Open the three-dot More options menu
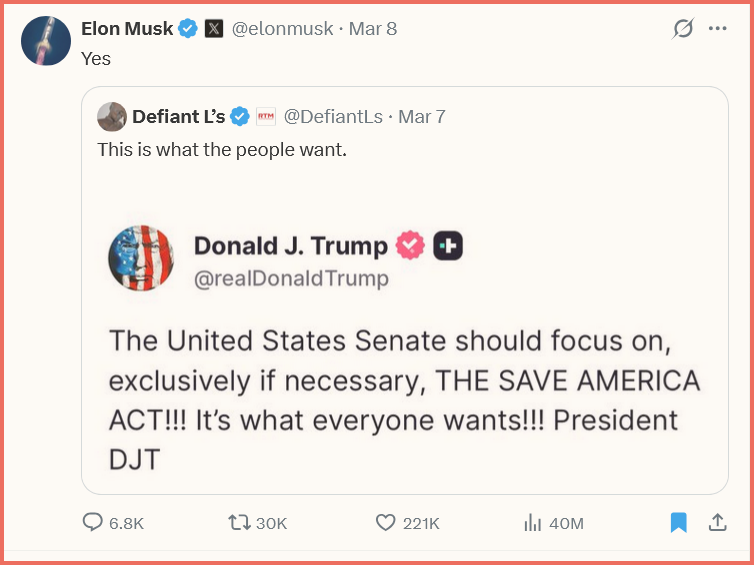The image size is (754, 565). [x=717, y=29]
